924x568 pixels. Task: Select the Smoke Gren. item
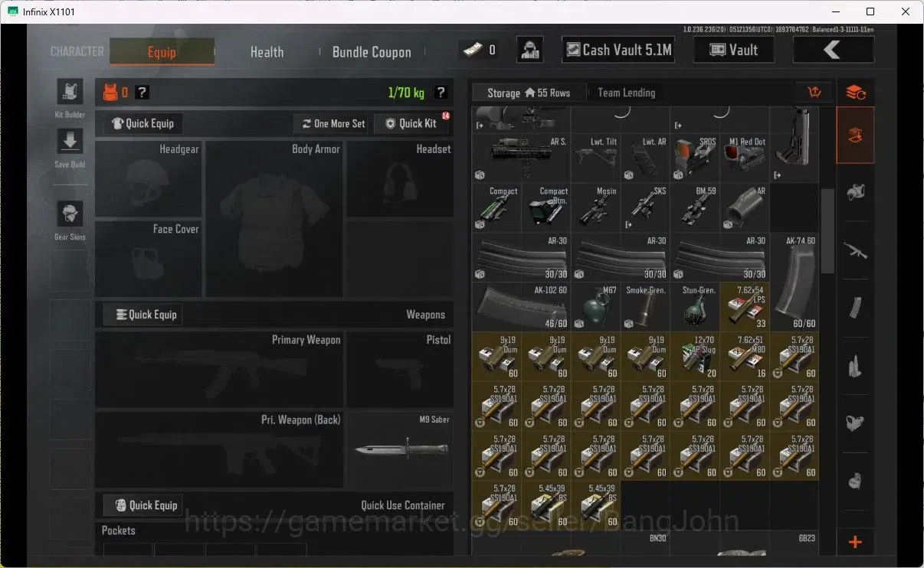coord(645,307)
